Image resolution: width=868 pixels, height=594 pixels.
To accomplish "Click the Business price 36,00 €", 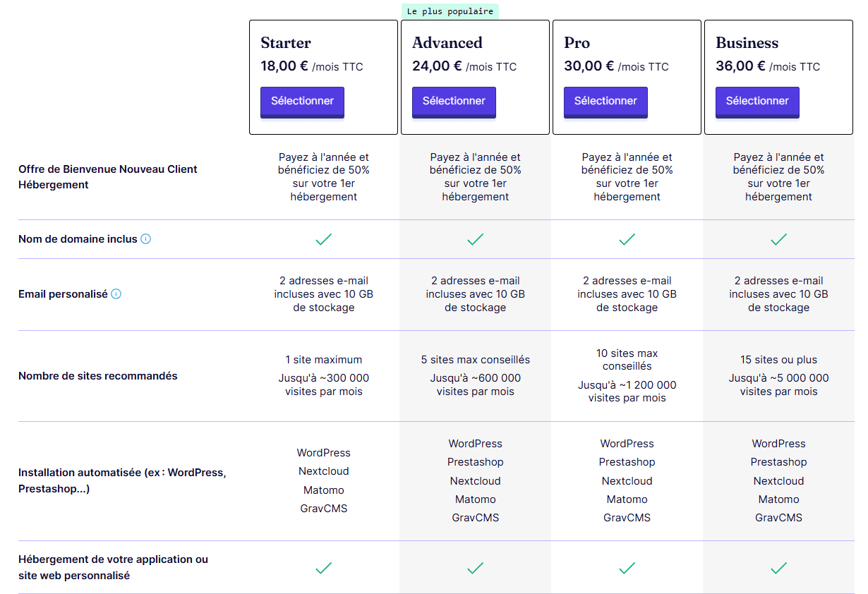I will (x=740, y=66).
